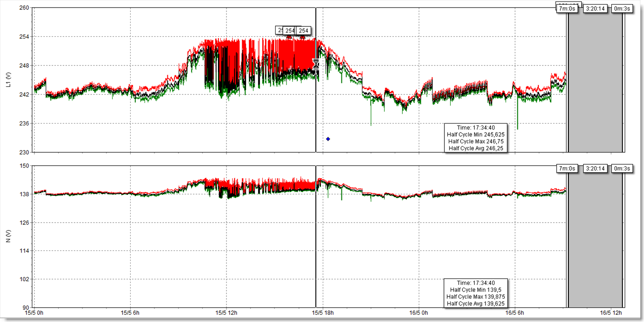Select the blue diamond event marker
Screen dimensions: 644x322
tap(328, 139)
